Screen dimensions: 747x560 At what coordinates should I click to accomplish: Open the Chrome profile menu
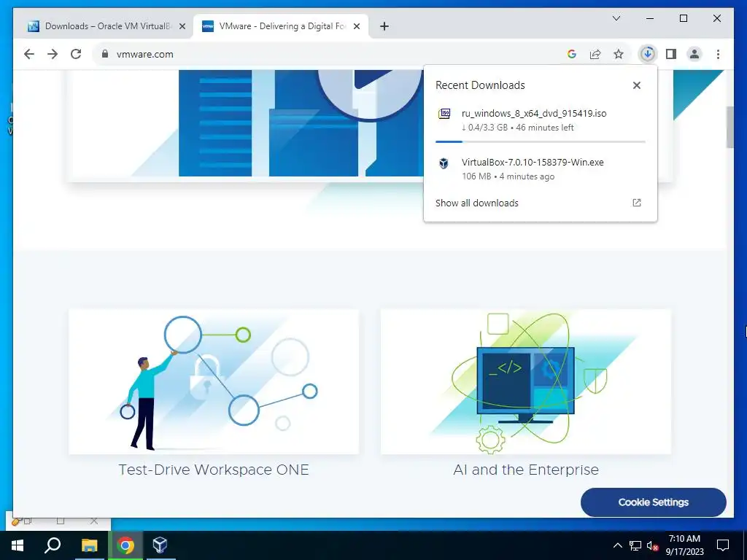click(x=694, y=54)
